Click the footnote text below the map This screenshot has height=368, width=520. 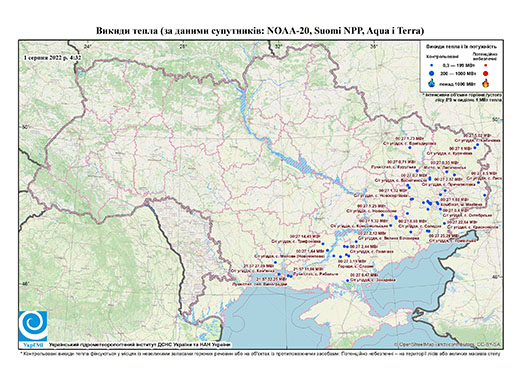coord(260,353)
